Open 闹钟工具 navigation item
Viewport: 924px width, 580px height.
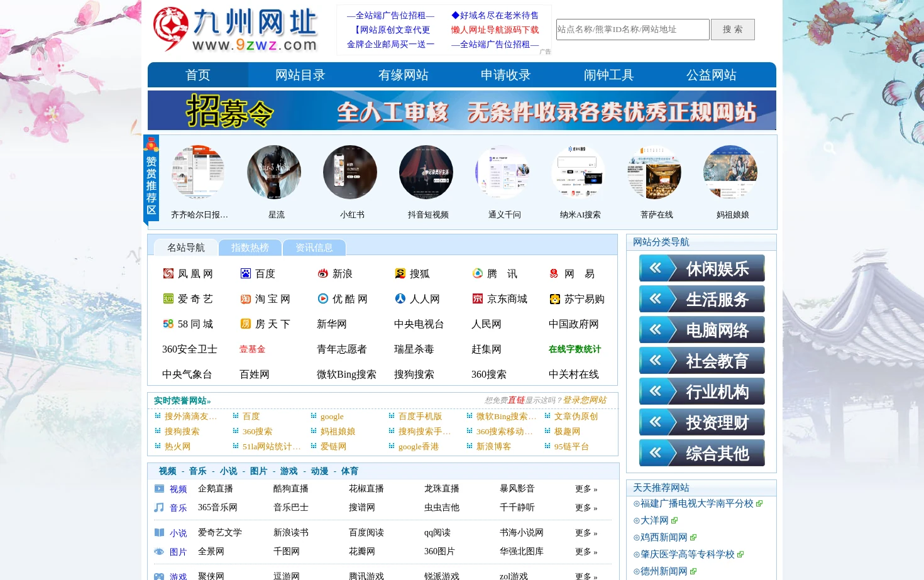[608, 75]
